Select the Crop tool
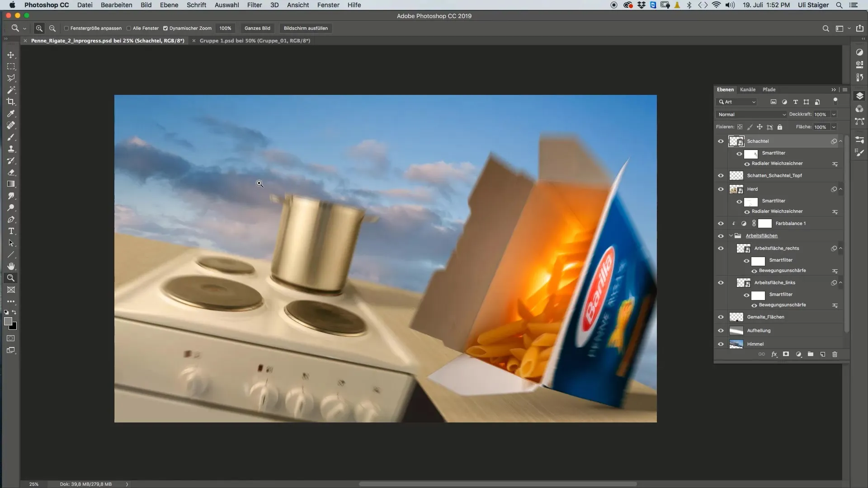This screenshot has height=488, width=868. click(11, 102)
